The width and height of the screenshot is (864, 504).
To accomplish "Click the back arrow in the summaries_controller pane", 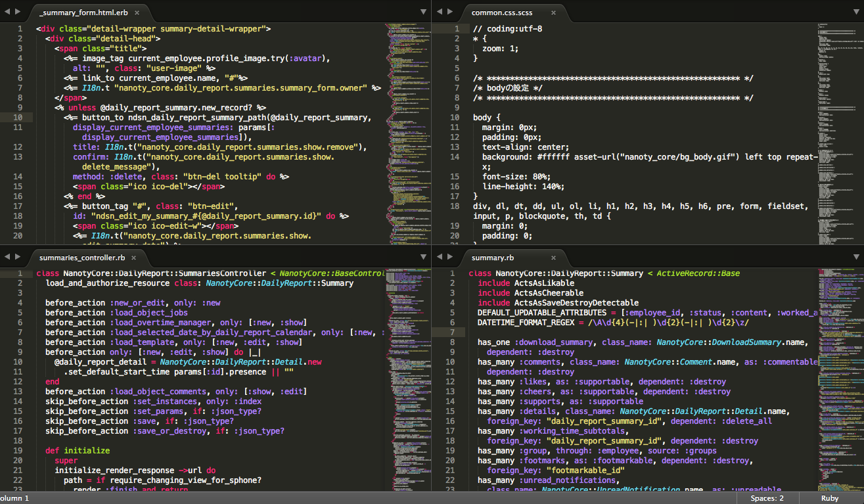I will 7,258.
